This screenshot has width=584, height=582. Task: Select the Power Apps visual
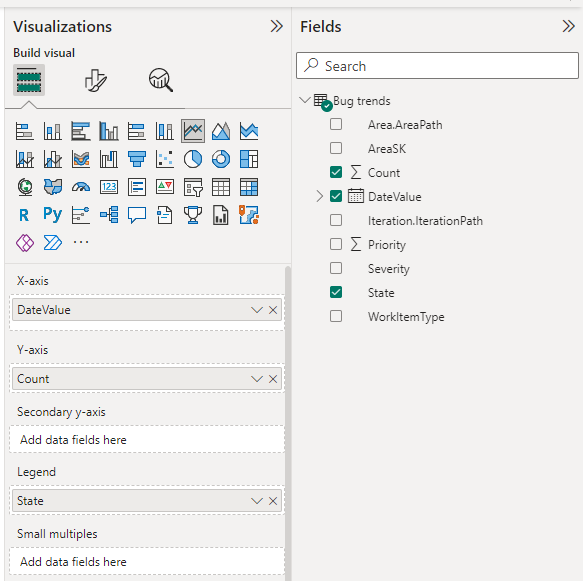click(25, 243)
